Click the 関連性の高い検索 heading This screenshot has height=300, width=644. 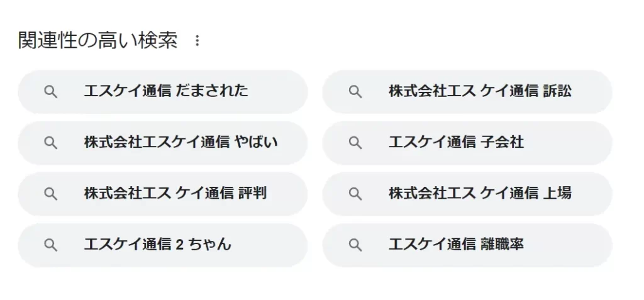click(97, 41)
